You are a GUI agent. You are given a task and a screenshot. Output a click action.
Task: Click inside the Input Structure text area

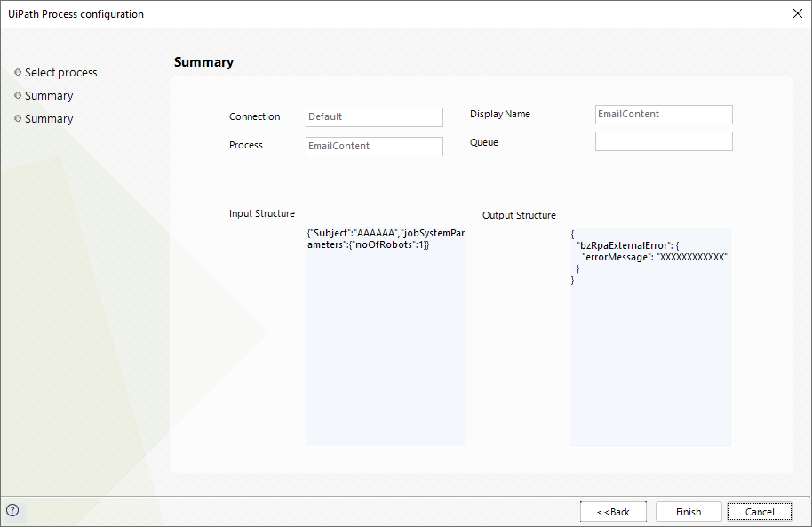pyautogui.click(x=386, y=336)
